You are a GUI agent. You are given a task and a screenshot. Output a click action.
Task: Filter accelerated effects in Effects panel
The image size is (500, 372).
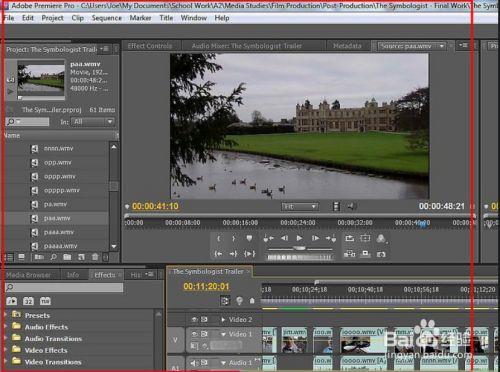12,301
